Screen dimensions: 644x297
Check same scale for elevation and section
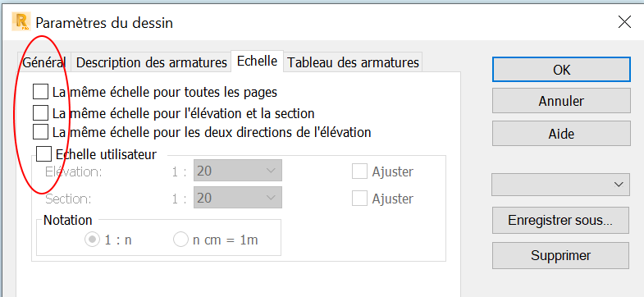[x=40, y=112]
